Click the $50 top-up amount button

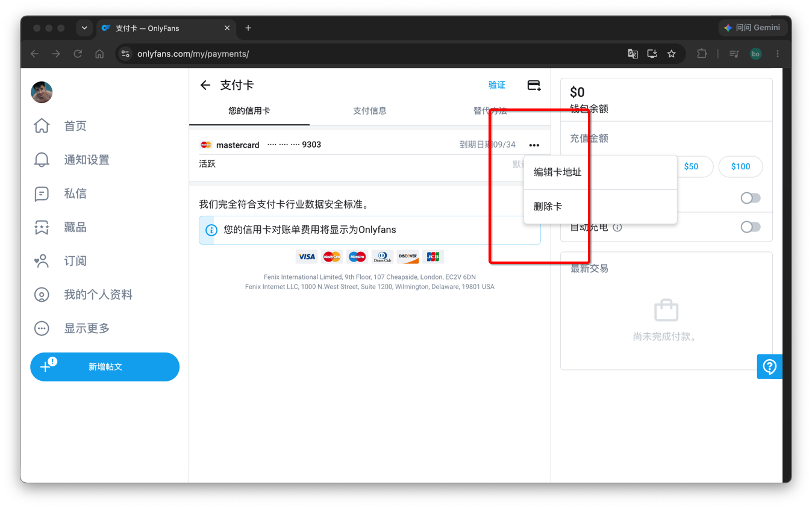coord(691,166)
